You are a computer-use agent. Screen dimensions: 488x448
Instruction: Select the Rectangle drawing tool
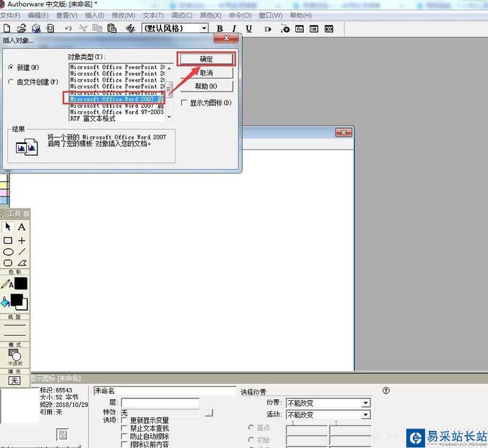coord(8,240)
